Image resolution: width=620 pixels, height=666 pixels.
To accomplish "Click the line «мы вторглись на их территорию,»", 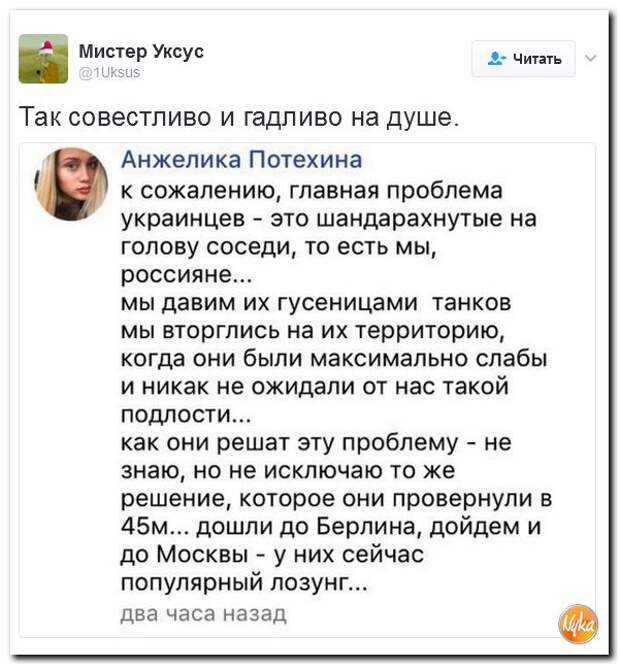I will pyautogui.click(x=313, y=330).
